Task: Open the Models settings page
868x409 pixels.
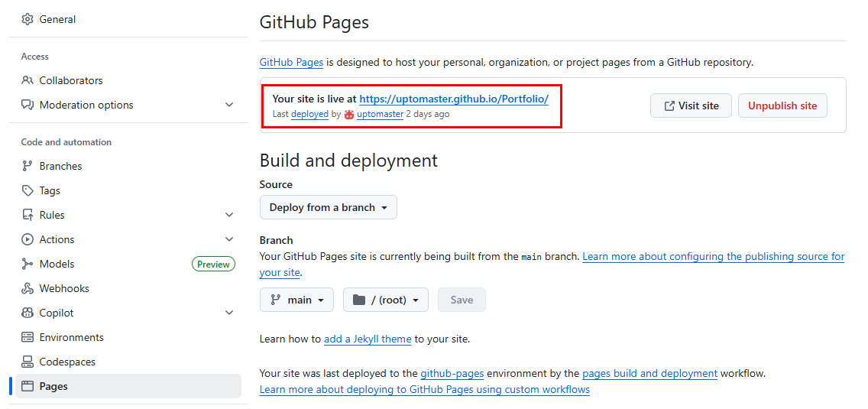Action: point(57,264)
